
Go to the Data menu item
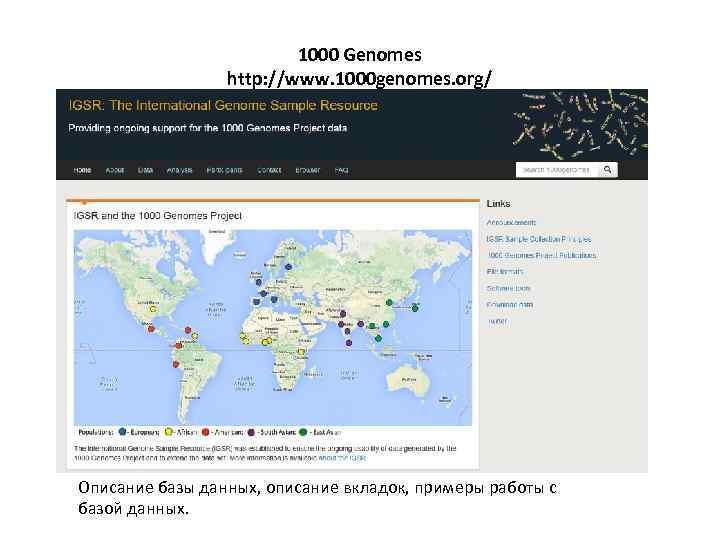coord(145,170)
